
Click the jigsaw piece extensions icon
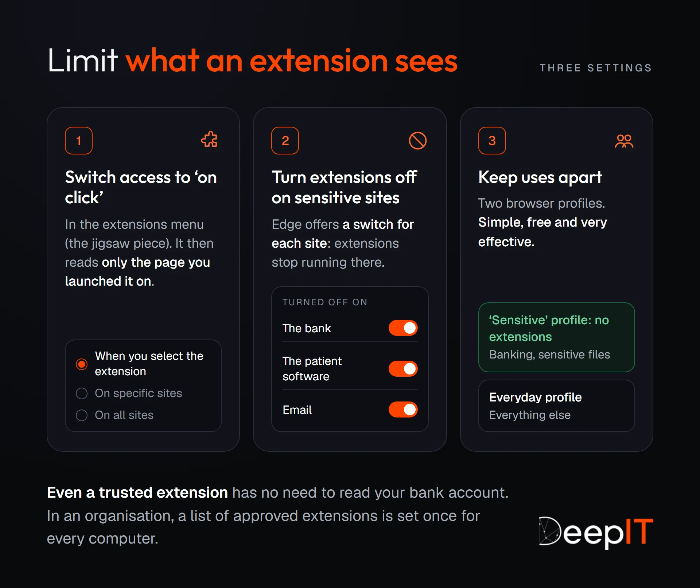click(x=209, y=140)
